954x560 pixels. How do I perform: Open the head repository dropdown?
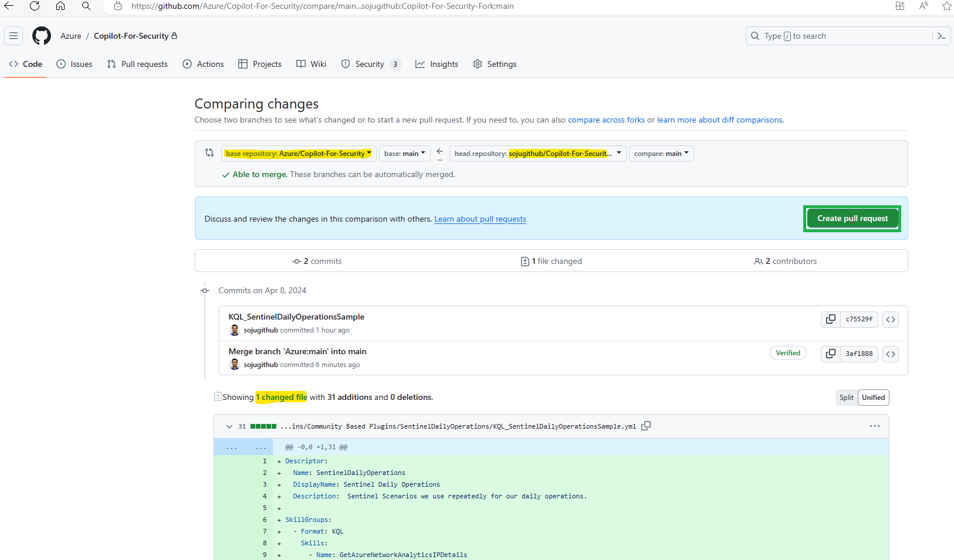537,154
